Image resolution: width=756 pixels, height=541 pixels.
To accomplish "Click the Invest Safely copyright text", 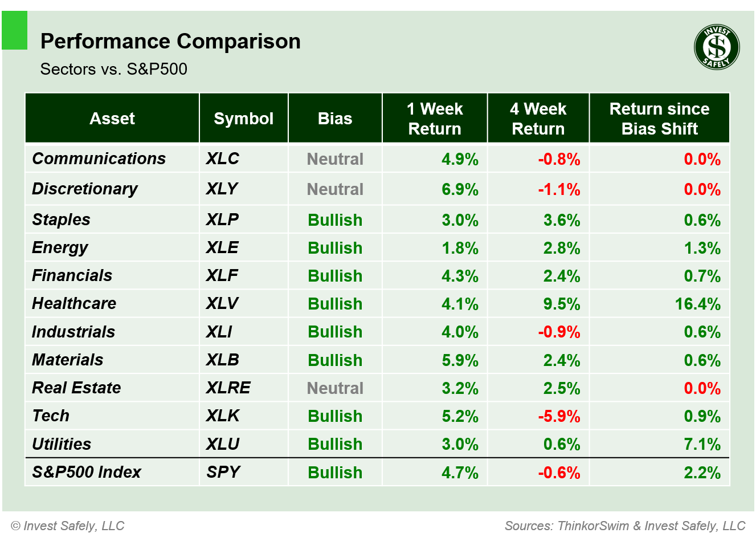I will pos(68,526).
